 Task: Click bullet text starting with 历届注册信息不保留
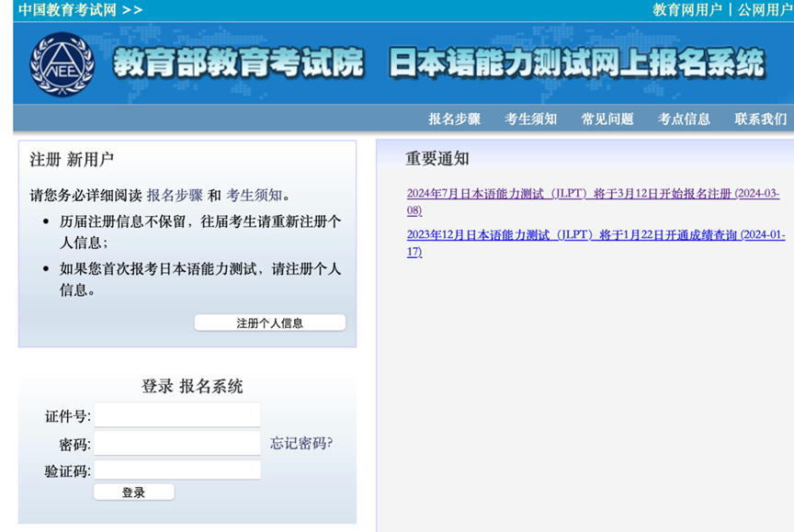(200, 232)
